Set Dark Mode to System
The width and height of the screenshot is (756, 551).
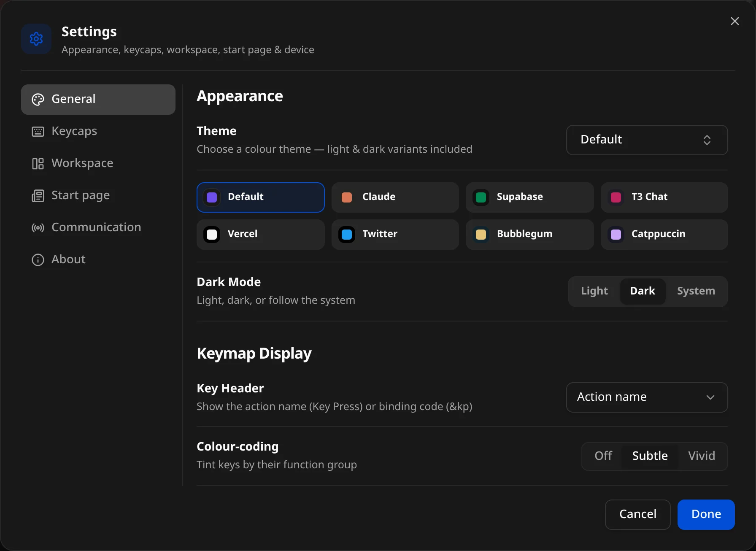[x=696, y=291]
